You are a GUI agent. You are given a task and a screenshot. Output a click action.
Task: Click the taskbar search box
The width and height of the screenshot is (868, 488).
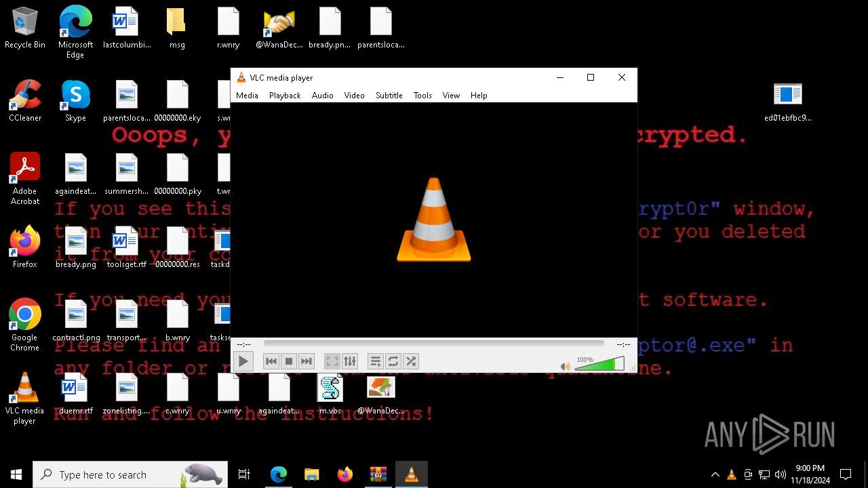pos(130,474)
